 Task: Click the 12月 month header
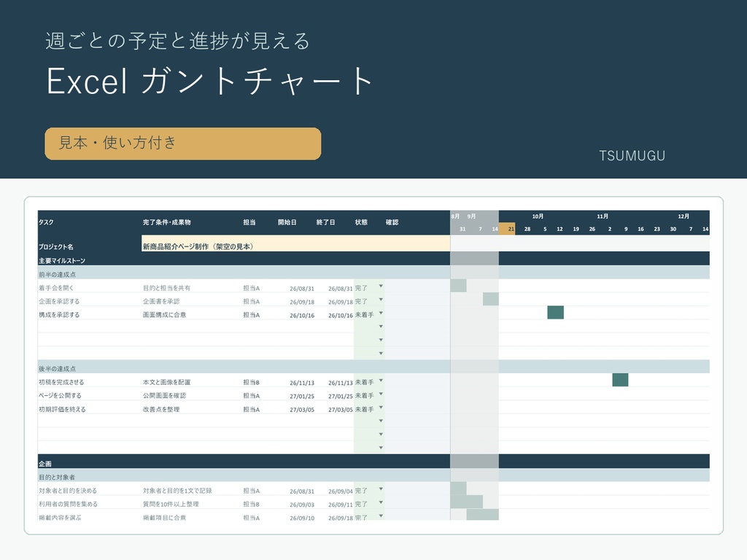(684, 216)
